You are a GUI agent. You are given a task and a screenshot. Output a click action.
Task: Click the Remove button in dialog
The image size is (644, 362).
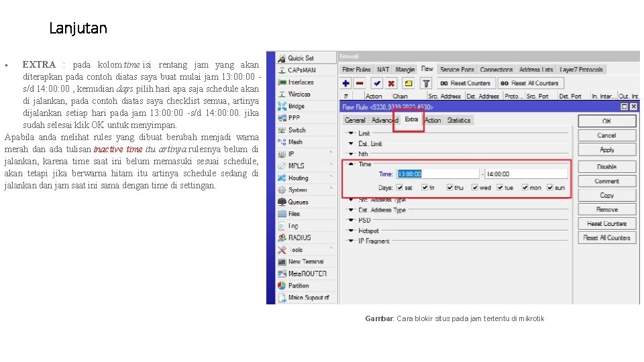click(x=606, y=209)
